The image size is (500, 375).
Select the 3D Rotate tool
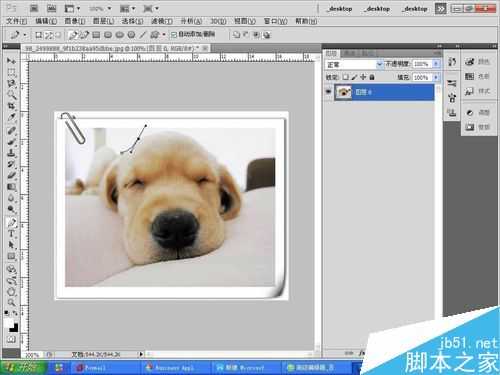(x=11, y=269)
